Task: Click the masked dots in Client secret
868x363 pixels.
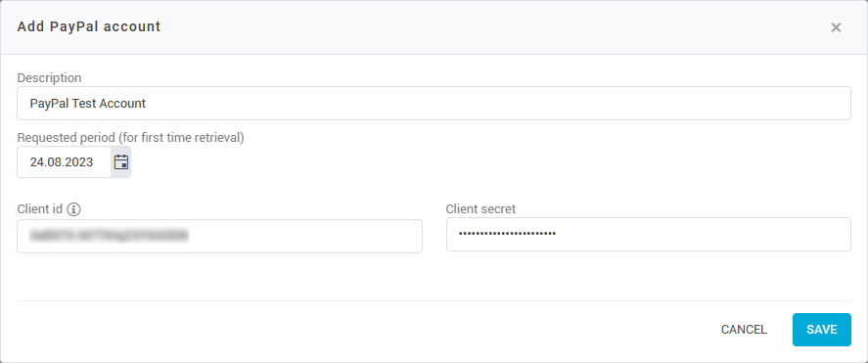Action: (x=507, y=234)
